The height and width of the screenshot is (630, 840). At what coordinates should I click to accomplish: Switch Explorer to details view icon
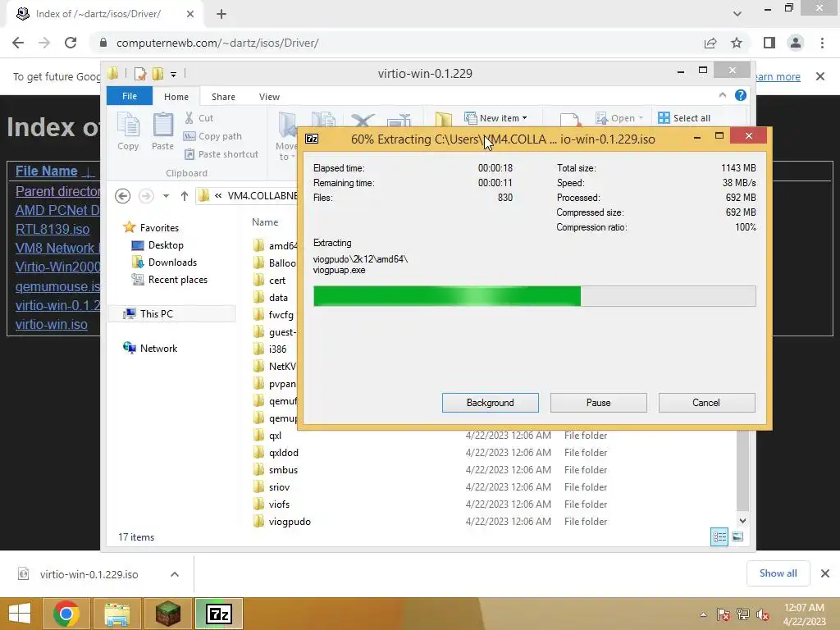tap(719, 536)
